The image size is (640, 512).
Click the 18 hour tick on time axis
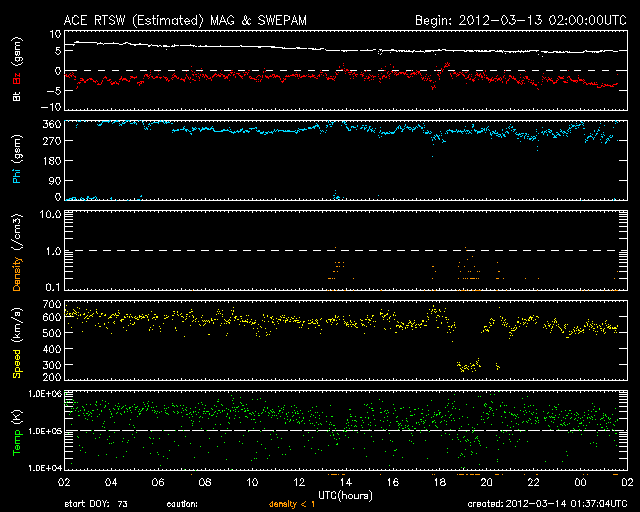point(440,481)
